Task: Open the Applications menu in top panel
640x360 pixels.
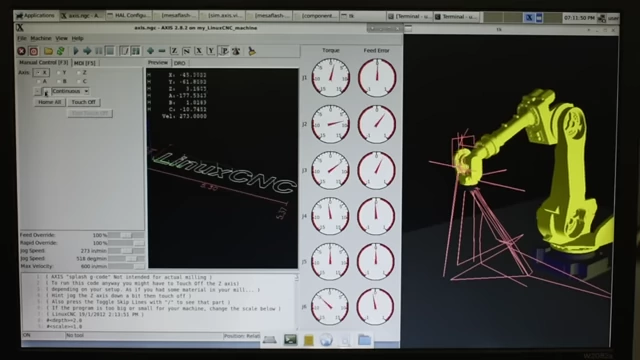Action: click(35, 16)
